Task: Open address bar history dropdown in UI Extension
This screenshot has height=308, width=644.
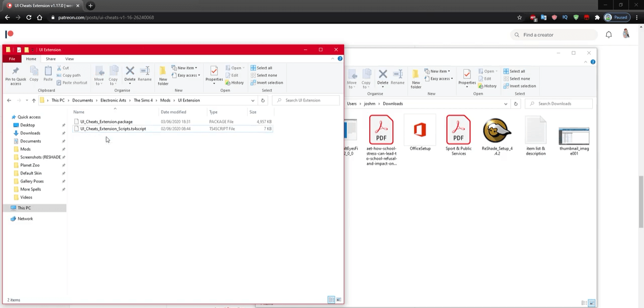Action: [253, 100]
